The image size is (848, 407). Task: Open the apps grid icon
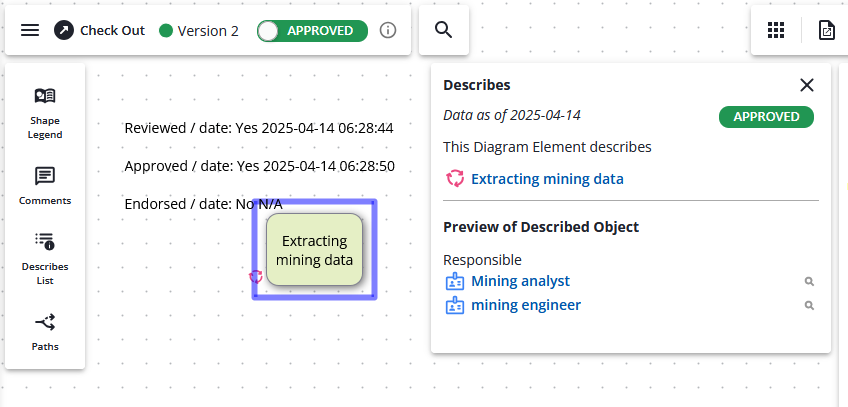(776, 30)
